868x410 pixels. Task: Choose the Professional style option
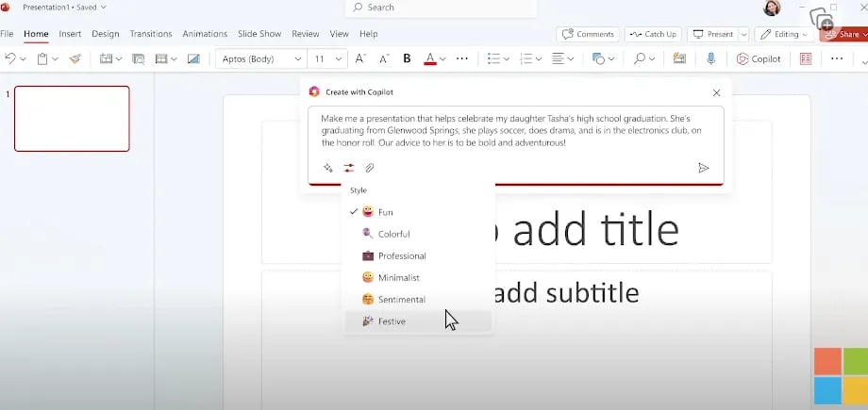click(x=419, y=255)
